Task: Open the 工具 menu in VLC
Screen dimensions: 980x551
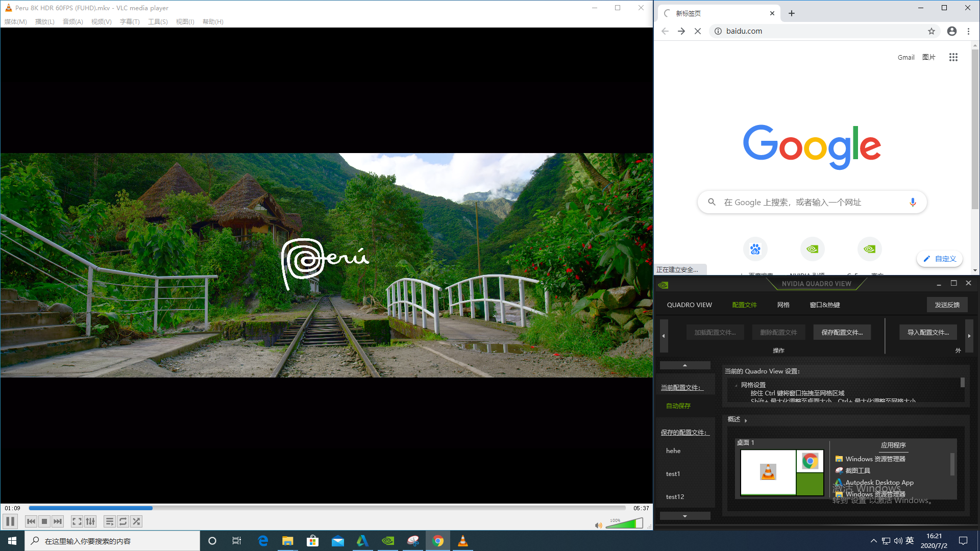Action: point(157,21)
